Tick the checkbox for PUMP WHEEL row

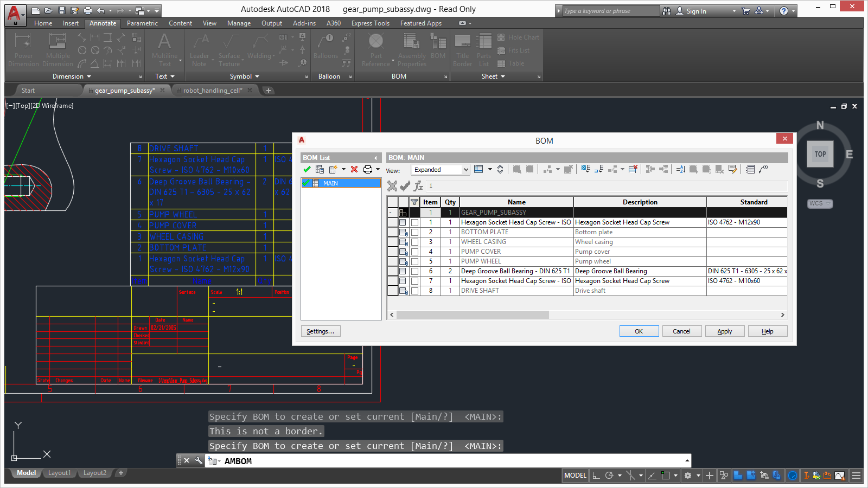(414, 261)
